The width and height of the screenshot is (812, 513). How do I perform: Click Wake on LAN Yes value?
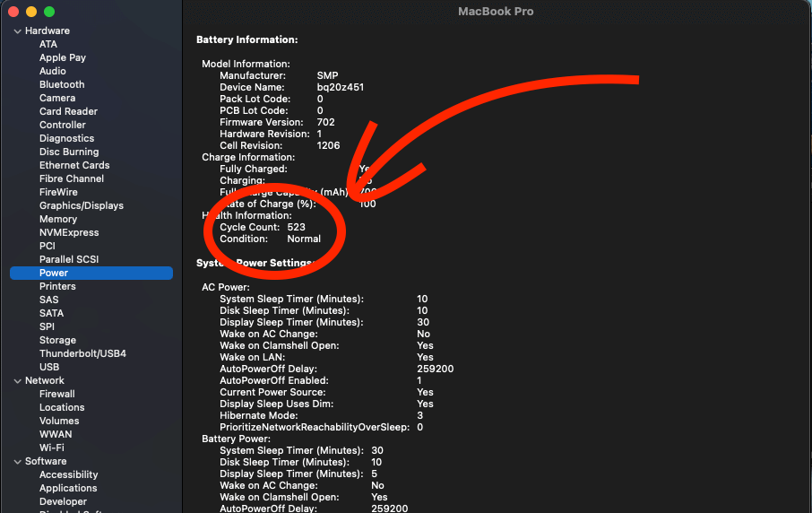click(425, 358)
